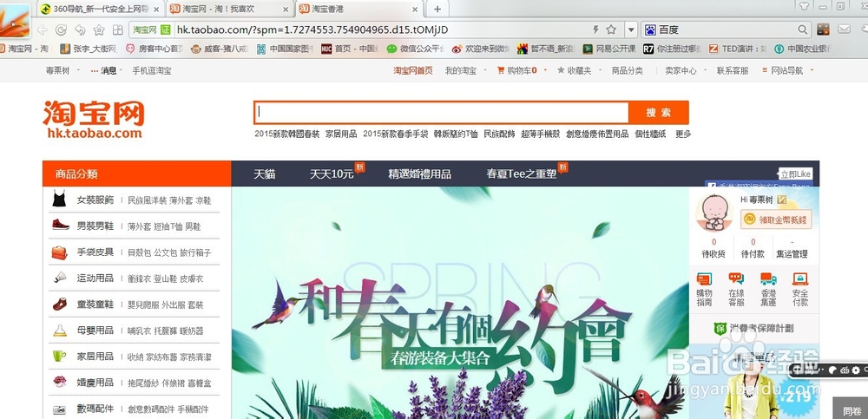The width and height of the screenshot is (868, 419).
Task: Select the 天天10元 navigation tab
Action: (x=331, y=173)
